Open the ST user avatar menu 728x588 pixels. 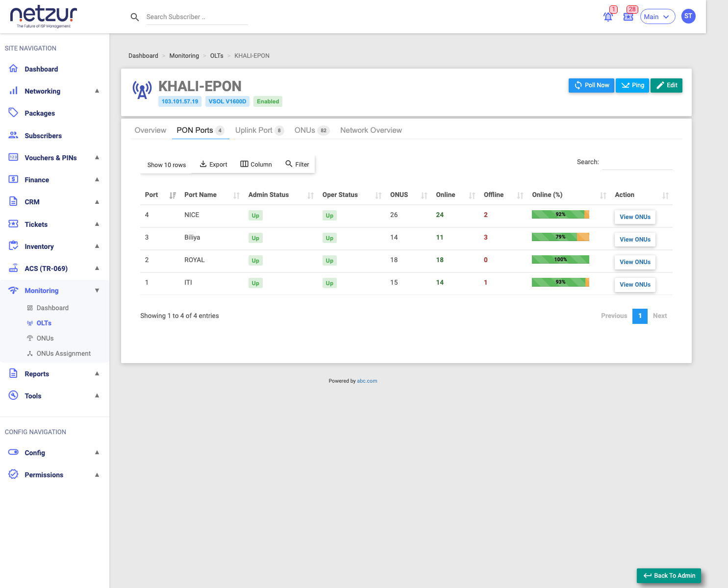point(688,16)
